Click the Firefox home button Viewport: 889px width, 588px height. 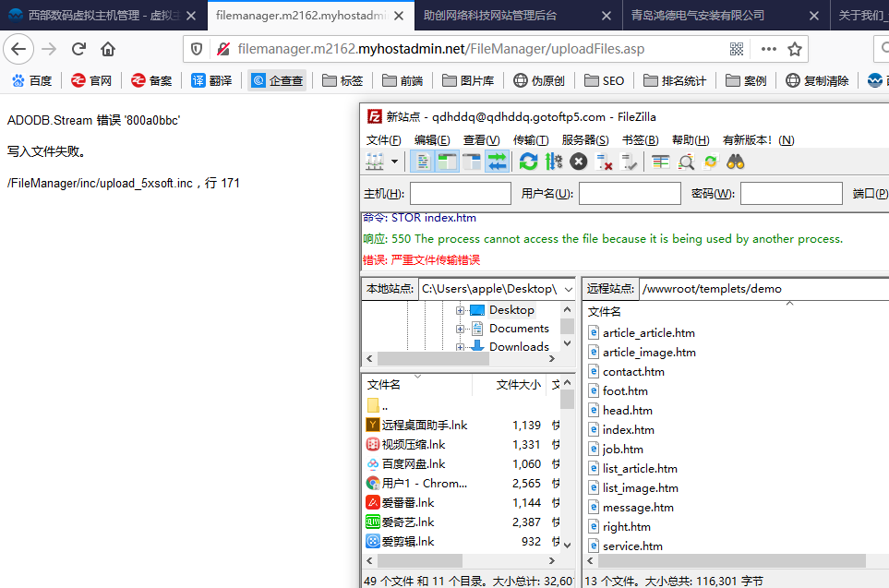pyautogui.click(x=108, y=49)
